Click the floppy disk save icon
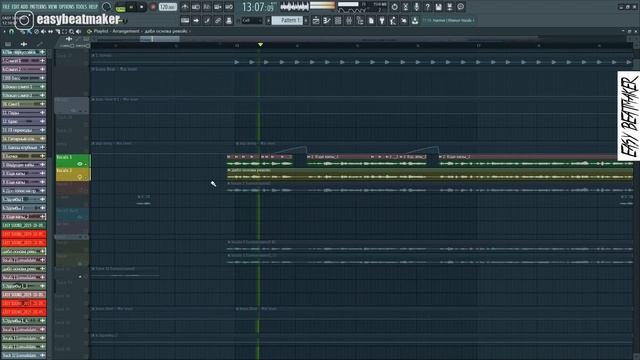 point(438,7)
